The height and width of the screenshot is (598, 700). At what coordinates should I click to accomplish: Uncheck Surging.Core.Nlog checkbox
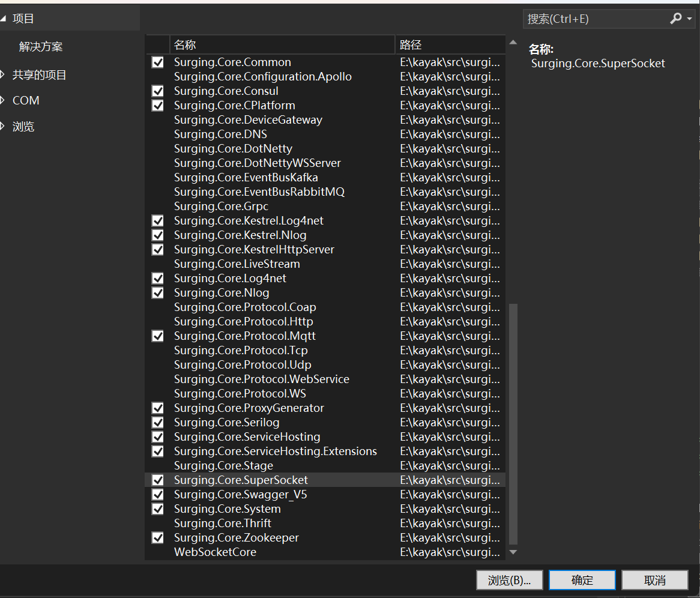[x=157, y=292]
